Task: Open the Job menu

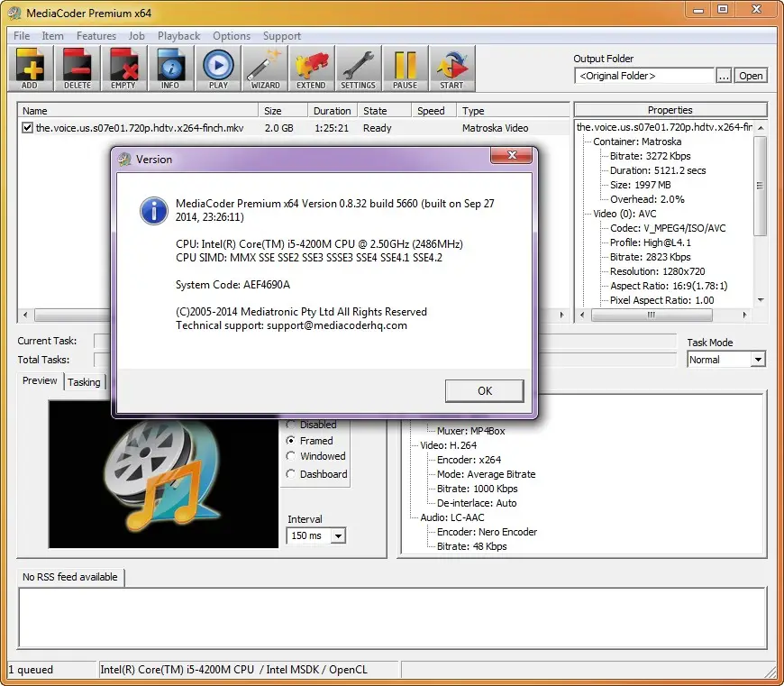Action: pyautogui.click(x=136, y=36)
